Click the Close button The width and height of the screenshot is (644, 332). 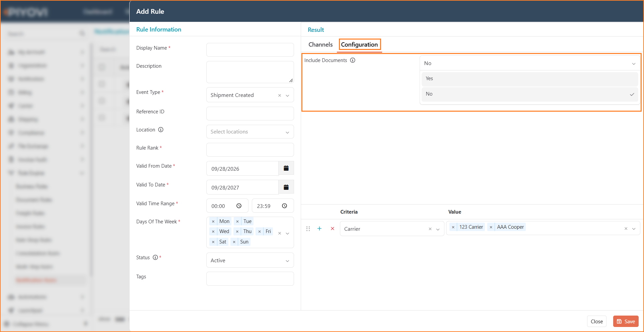597,321
